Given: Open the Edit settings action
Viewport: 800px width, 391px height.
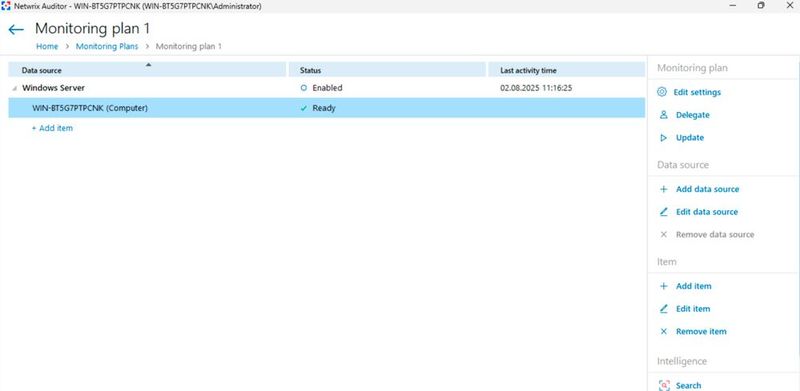Looking at the screenshot, I should tap(697, 92).
